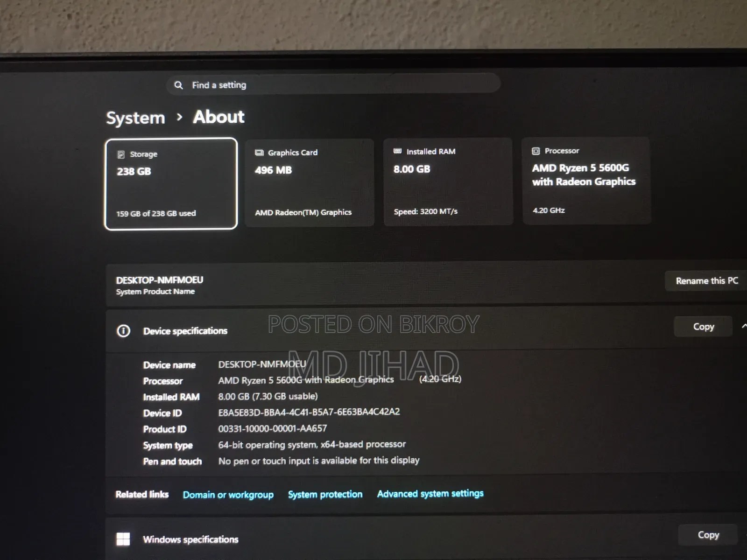Select the 64-bit operating system value
The image size is (747, 560).
(x=312, y=444)
